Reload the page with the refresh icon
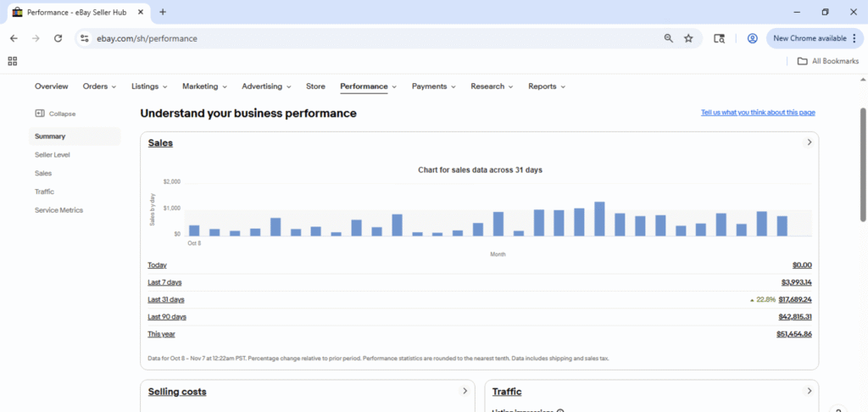 [58, 38]
